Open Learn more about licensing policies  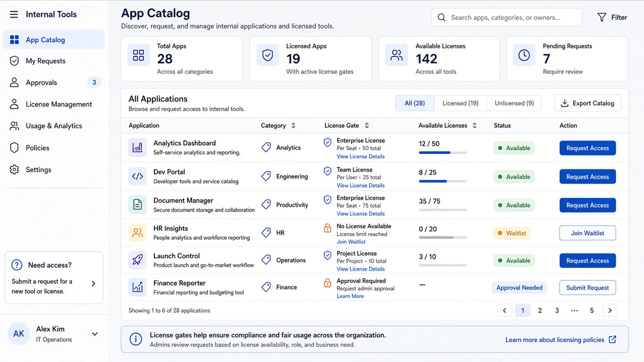[x=561, y=339]
